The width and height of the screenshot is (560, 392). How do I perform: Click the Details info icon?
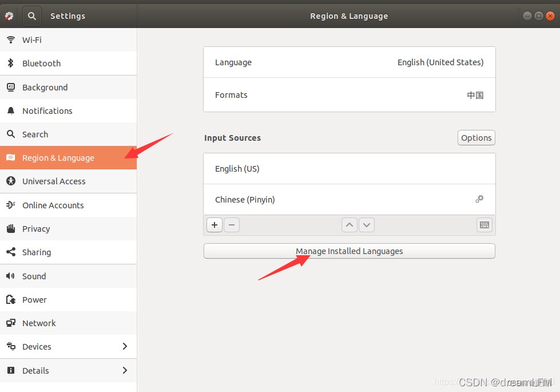pos(11,370)
